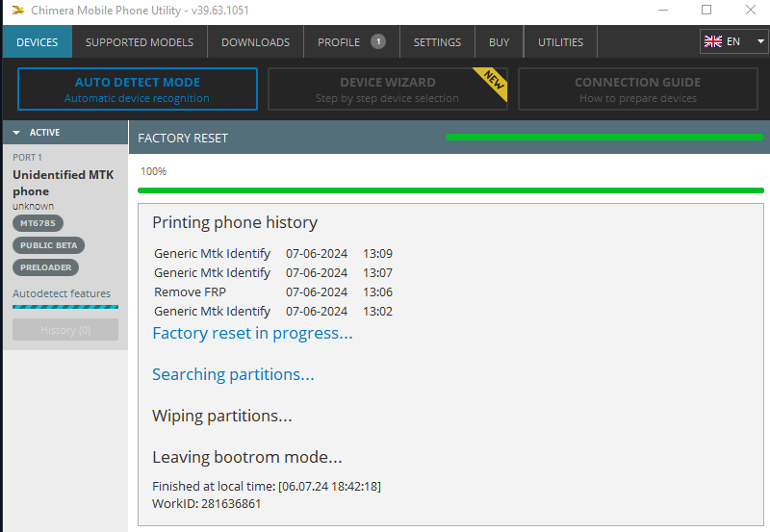Launch the DEVICE WIZARD

pos(388,89)
